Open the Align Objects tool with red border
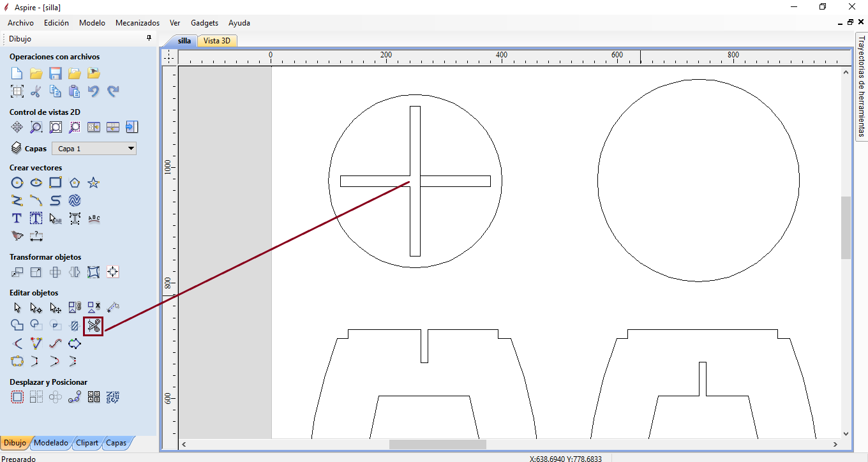Image resolution: width=868 pixels, height=462 pixels. (113, 272)
